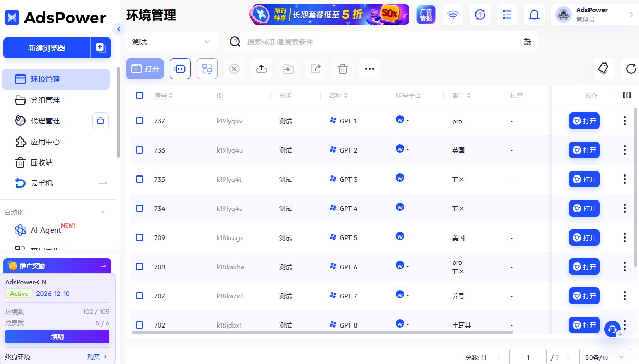
Task: Click the customer support headset icon
Action: pyautogui.click(x=612, y=329)
